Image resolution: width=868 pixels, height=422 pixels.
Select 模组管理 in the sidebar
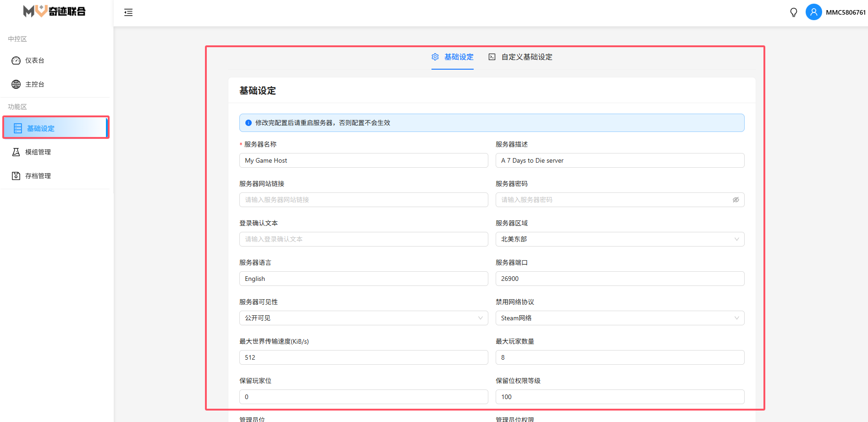[38, 152]
